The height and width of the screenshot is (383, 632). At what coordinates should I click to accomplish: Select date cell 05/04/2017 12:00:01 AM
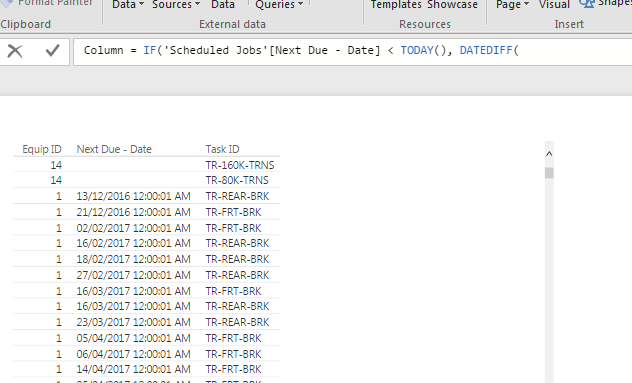click(133, 338)
